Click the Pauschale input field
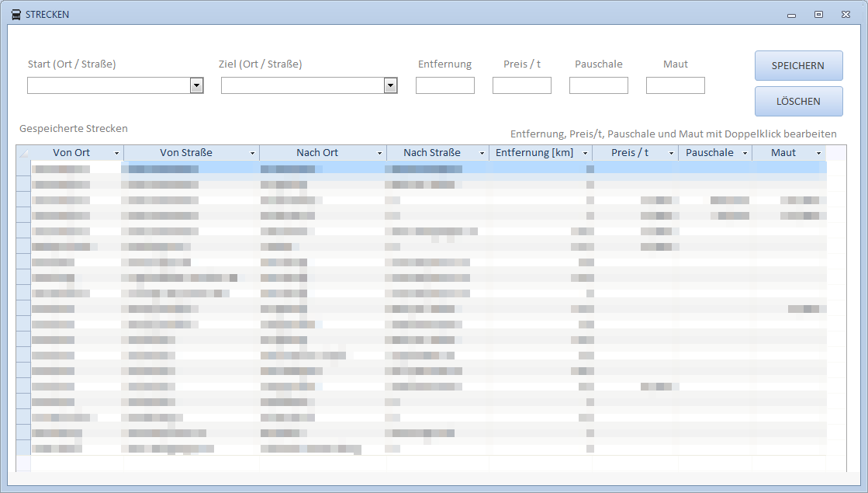The image size is (868, 493). click(598, 85)
